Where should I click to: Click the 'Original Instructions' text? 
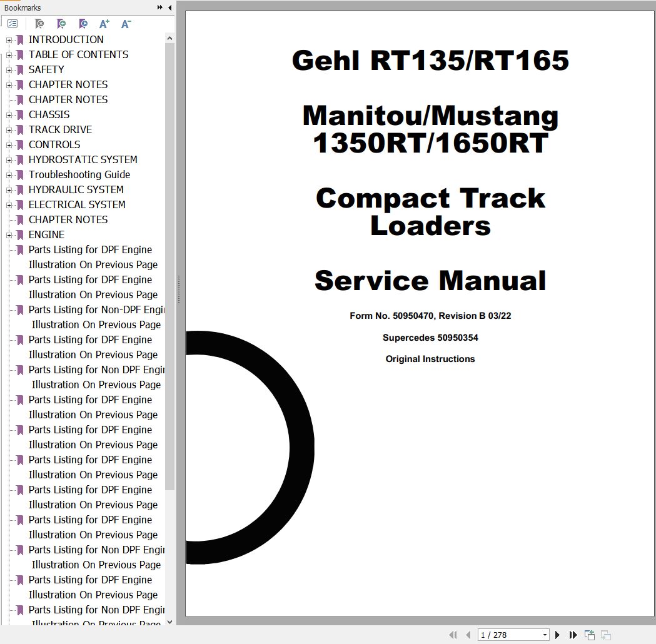pyautogui.click(x=430, y=359)
